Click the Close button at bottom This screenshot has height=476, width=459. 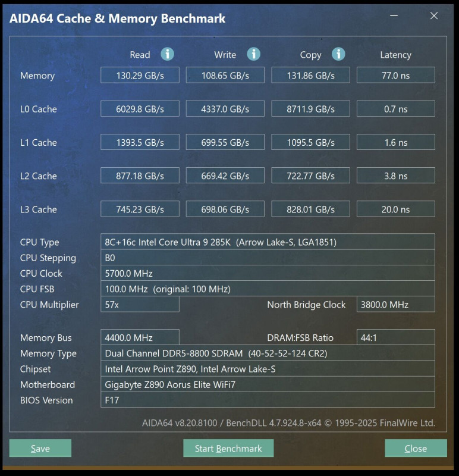tap(416, 448)
